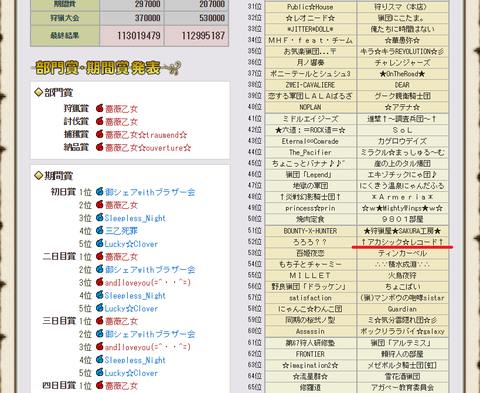The width and height of the screenshot is (480, 393).
Task: Open 薔薇乙女 link in 狩猟賞 row
Action: [121, 109]
